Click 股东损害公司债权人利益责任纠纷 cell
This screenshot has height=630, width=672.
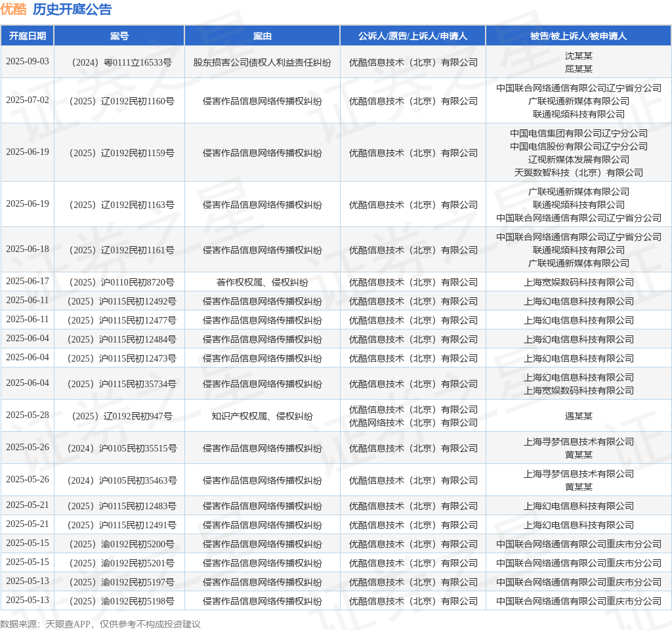[262, 62]
